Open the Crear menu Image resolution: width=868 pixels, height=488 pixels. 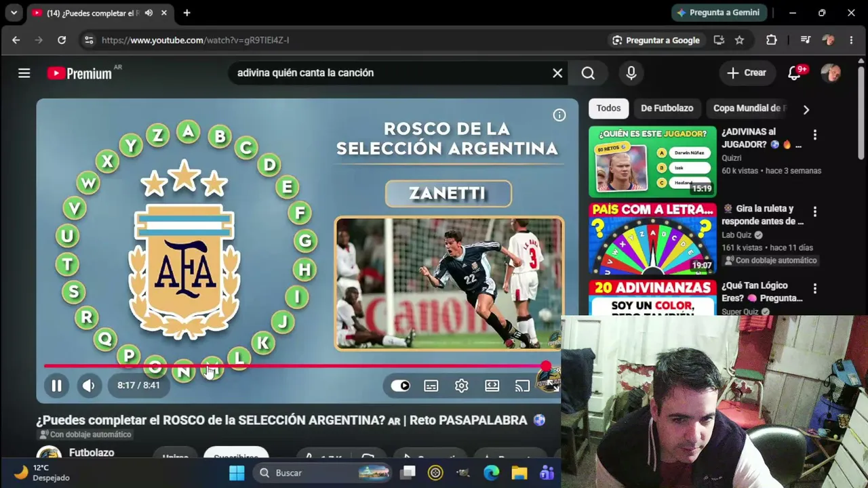[746, 73]
